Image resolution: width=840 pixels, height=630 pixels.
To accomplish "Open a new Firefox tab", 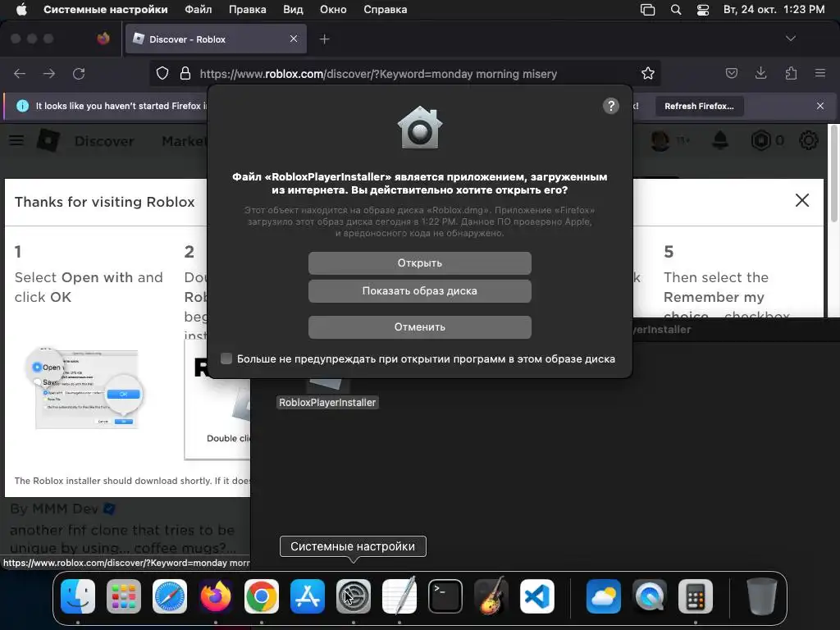I will [x=324, y=39].
